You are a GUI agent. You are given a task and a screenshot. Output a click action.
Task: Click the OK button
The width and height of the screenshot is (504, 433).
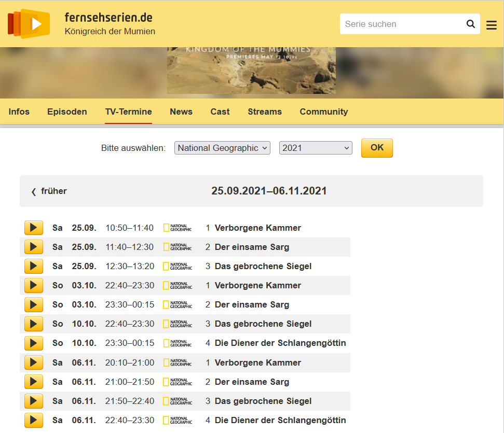[x=377, y=148]
